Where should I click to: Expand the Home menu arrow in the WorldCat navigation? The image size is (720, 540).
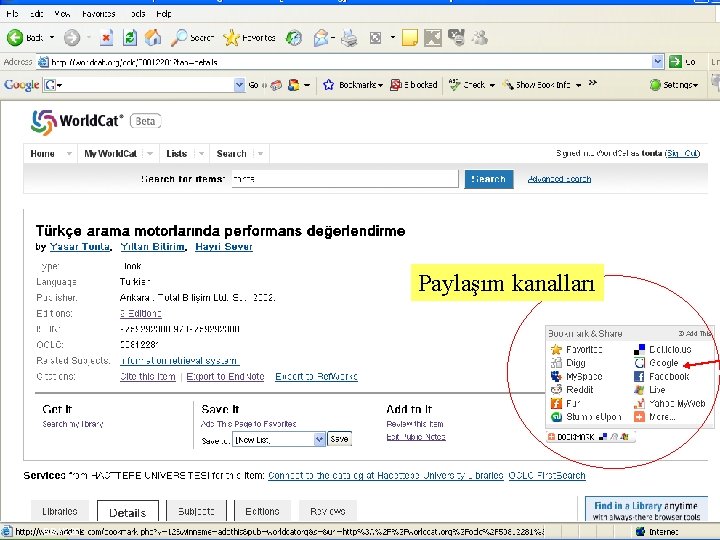68,153
